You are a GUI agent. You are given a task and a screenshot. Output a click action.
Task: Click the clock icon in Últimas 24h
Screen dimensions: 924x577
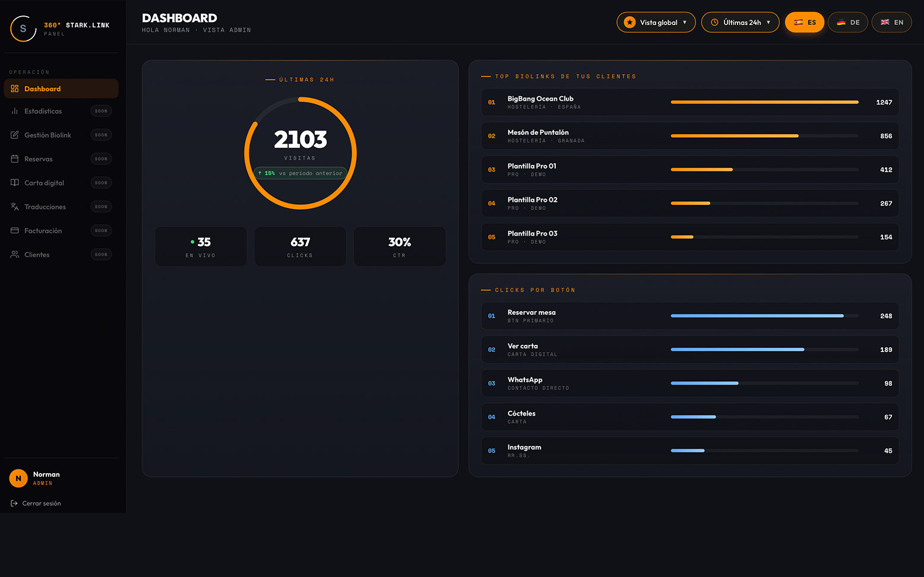[714, 23]
